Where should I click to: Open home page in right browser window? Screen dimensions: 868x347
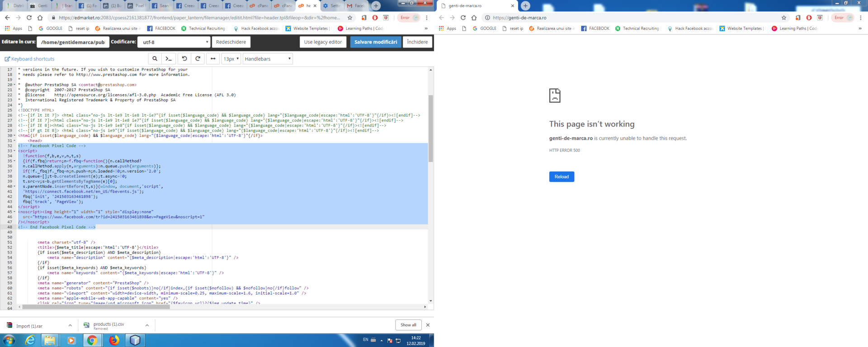[x=474, y=18]
